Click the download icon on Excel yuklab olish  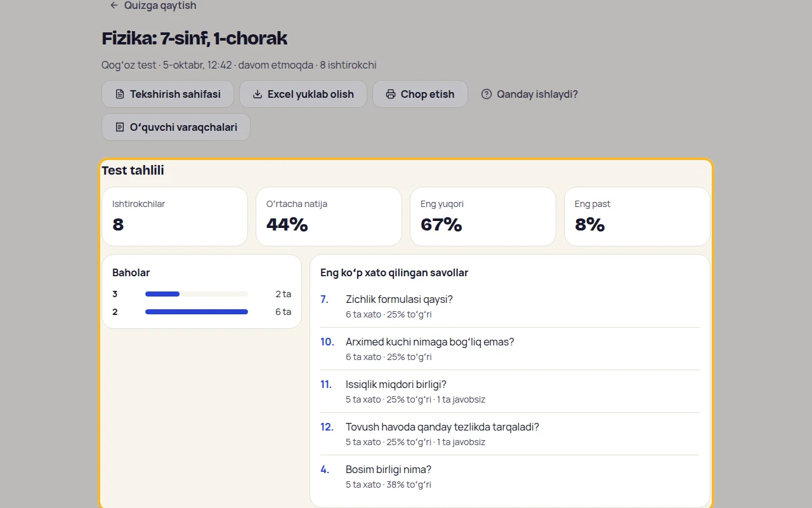258,94
